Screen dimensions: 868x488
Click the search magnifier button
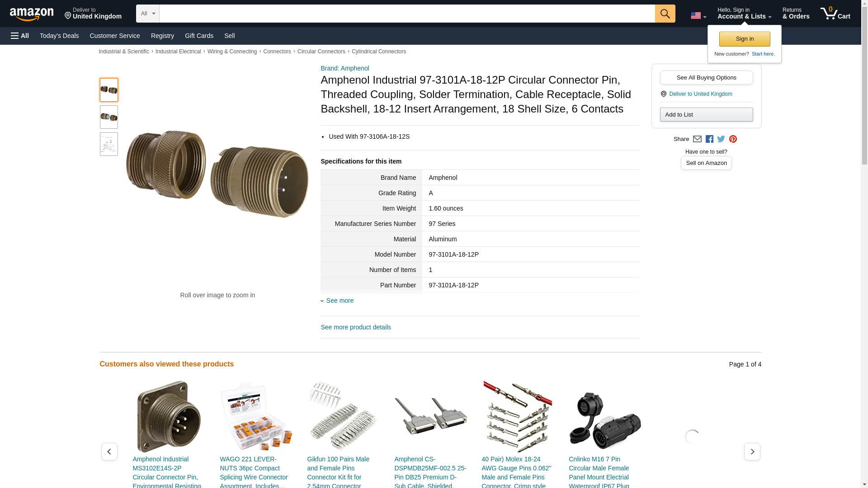click(x=665, y=14)
